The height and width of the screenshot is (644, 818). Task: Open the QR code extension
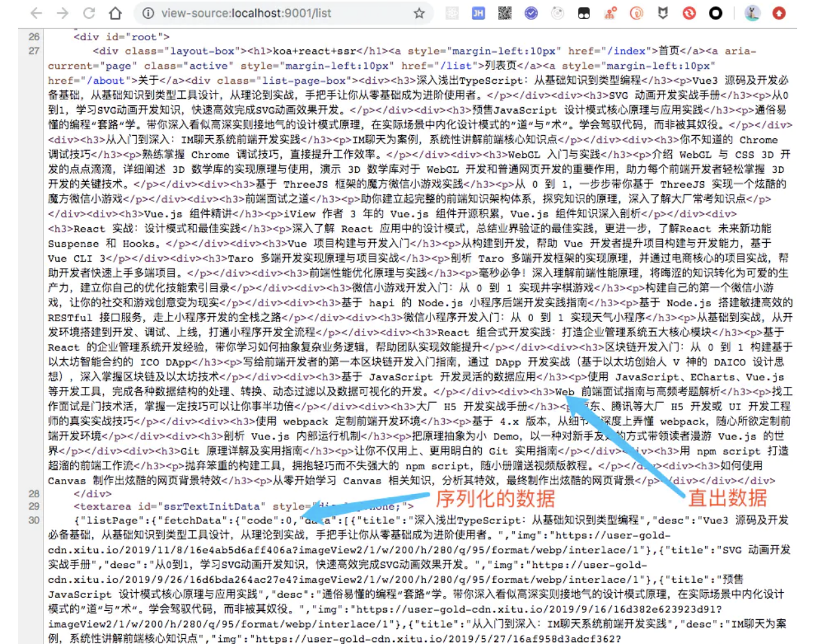tap(504, 13)
